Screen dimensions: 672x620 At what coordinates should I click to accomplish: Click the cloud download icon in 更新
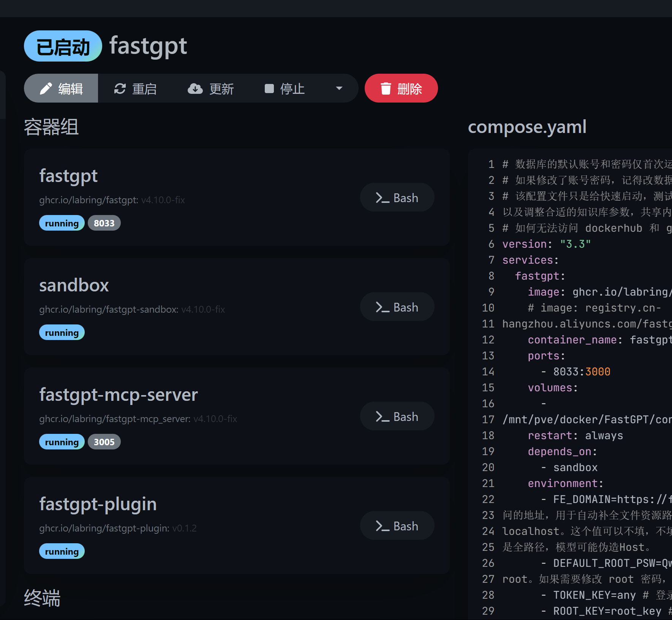[x=195, y=89]
